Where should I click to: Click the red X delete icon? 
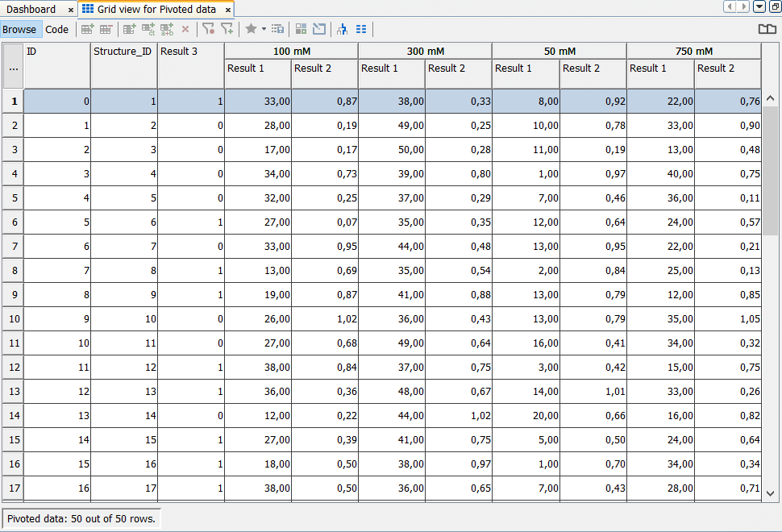(x=185, y=29)
